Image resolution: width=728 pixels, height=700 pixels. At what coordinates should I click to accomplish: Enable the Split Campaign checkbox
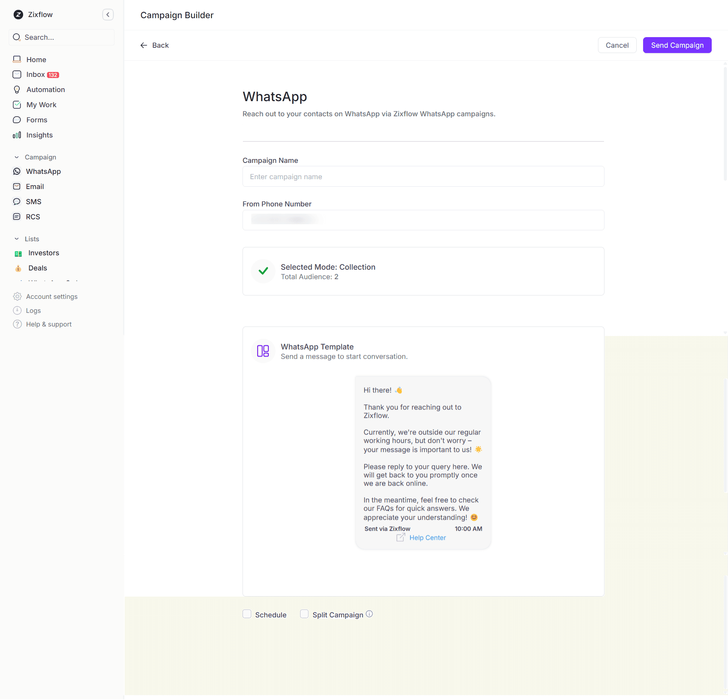[x=304, y=614]
